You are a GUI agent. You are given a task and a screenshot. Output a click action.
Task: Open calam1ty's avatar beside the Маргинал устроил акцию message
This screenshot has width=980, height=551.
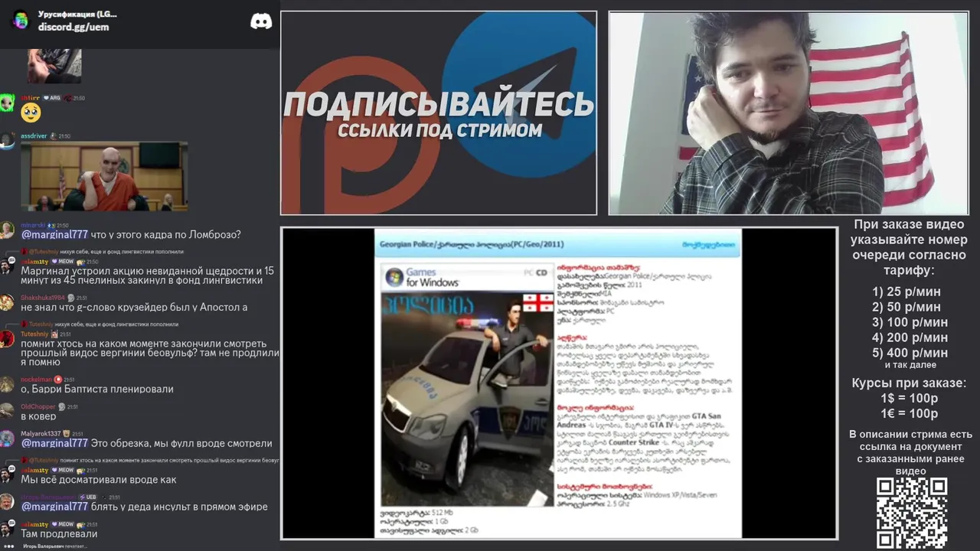point(7,266)
